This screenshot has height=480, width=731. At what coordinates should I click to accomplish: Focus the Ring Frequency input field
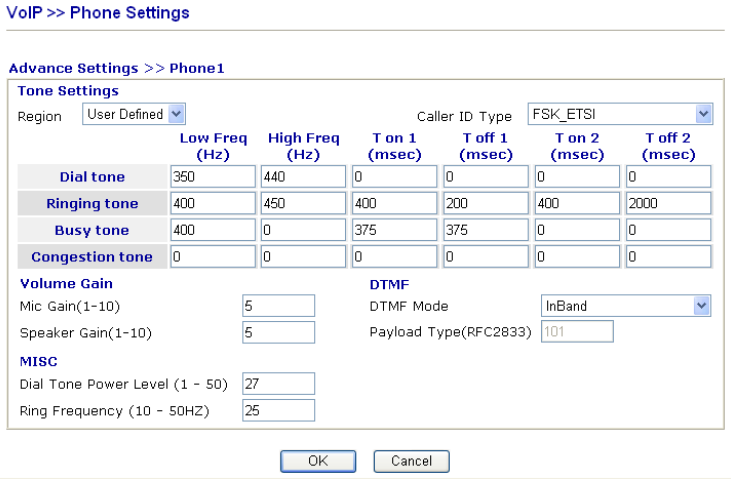279,410
